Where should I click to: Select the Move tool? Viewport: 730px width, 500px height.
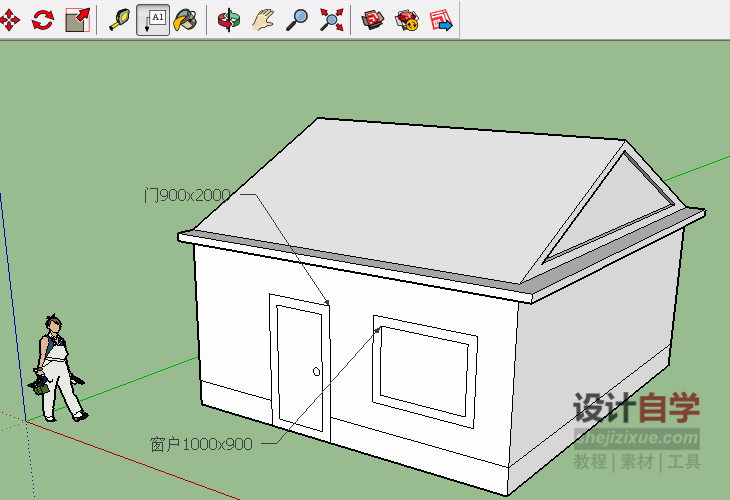pyautogui.click(x=9, y=20)
